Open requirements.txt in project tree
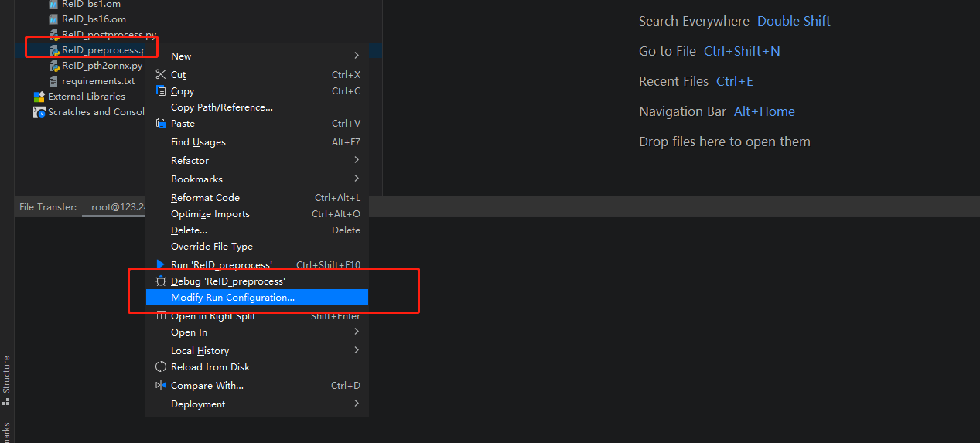This screenshot has width=980, height=443. (x=97, y=81)
